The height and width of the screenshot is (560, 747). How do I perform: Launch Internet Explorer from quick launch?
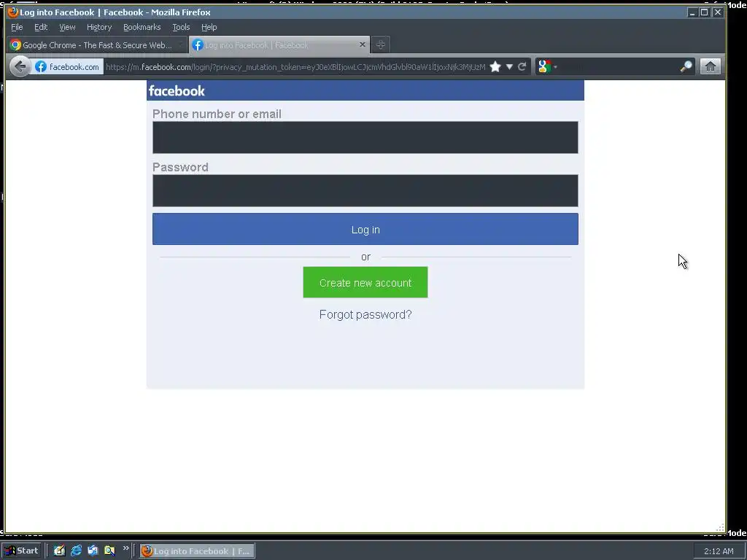coord(76,551)
